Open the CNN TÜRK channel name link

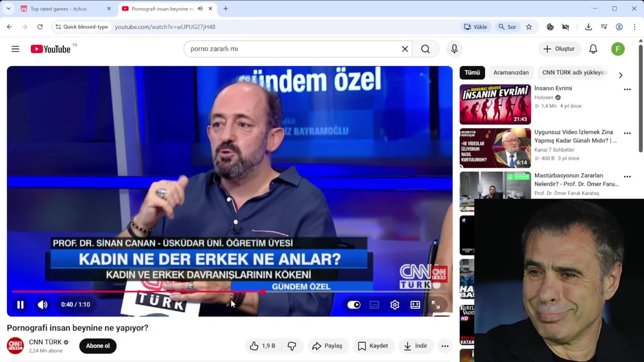point(45,342)
